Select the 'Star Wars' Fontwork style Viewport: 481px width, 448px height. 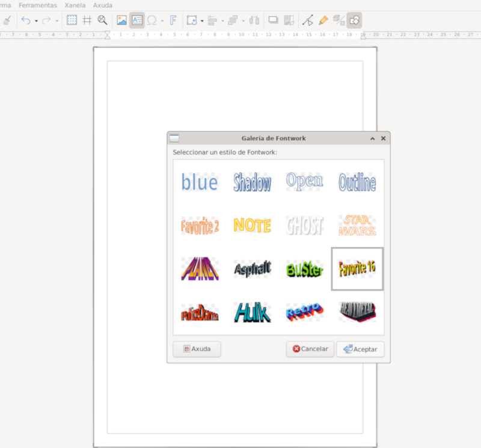pos(357,226)
